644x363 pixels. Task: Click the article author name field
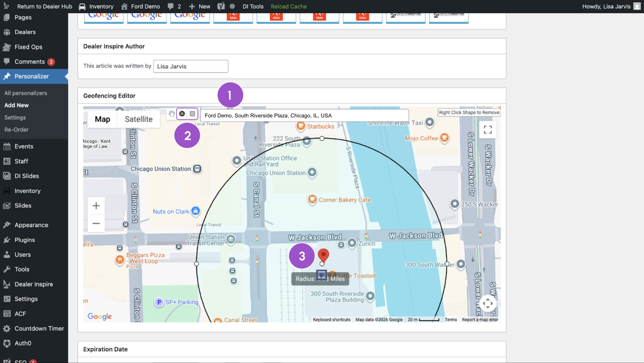191,66
